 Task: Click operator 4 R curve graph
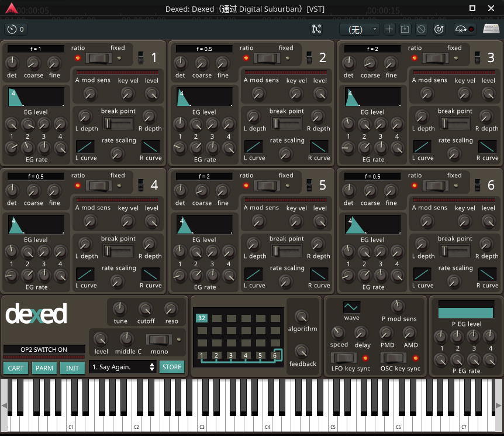151,274
